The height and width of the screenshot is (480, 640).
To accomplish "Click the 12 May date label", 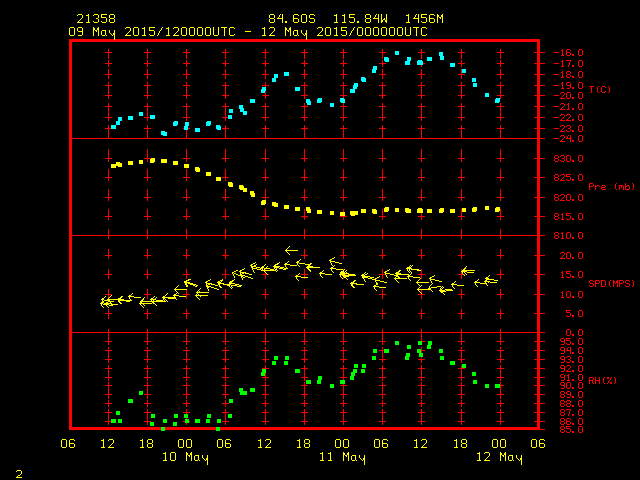I will pyautogui.click(x=499, y=457).
